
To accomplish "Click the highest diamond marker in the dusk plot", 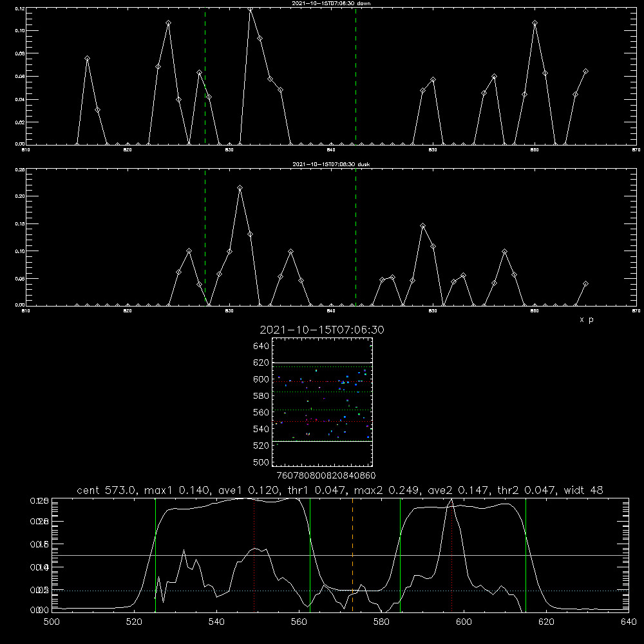I will 240,187.
